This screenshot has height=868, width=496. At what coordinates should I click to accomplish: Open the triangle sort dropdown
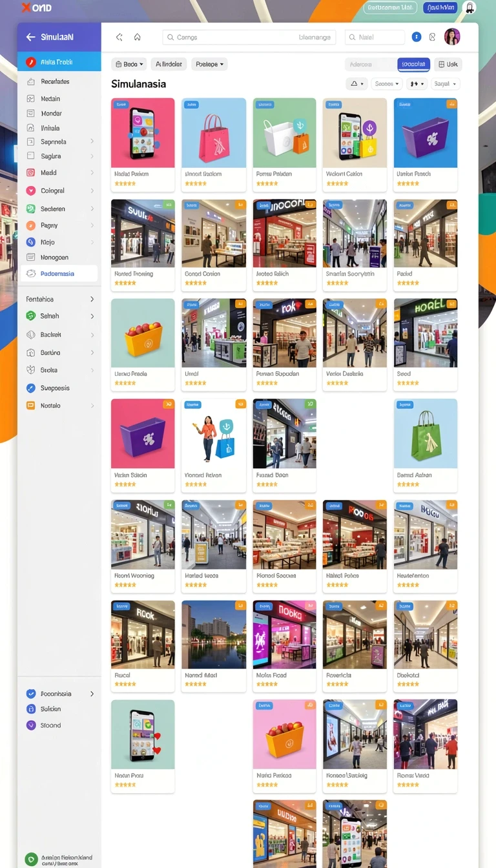coord(356,84)
